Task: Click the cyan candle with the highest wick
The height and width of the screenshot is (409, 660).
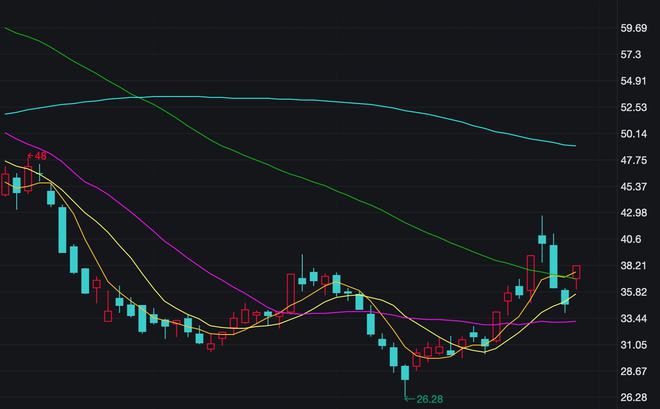Action: pos(542,239)
